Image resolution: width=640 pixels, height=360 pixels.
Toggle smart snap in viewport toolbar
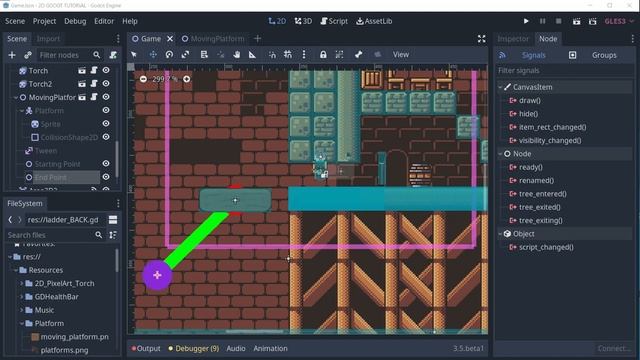272,55
